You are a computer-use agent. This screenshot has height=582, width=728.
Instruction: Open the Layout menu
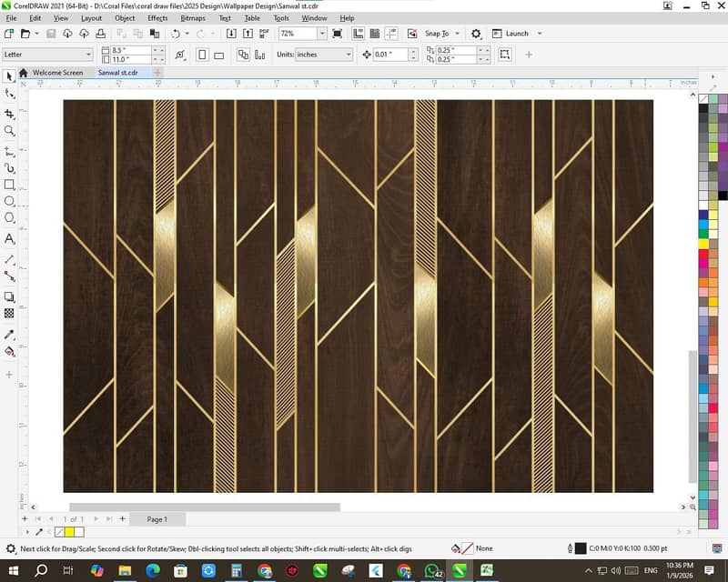click(91, 18)
